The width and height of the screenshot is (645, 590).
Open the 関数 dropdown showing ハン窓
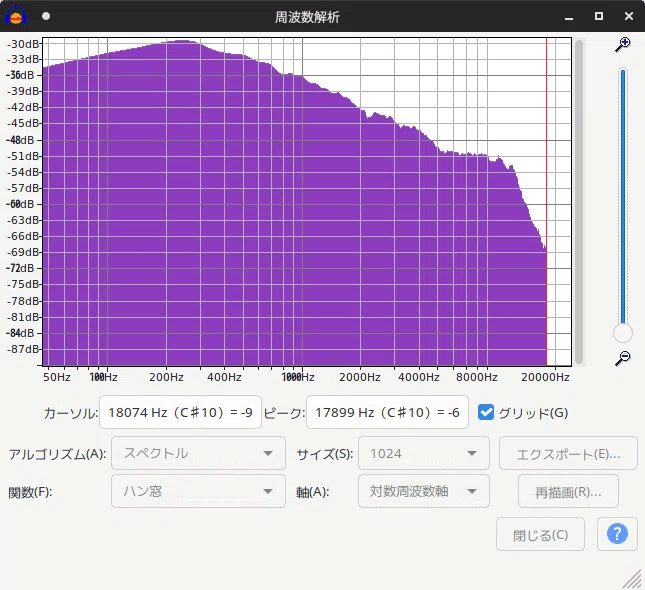[x=198, y=491]
